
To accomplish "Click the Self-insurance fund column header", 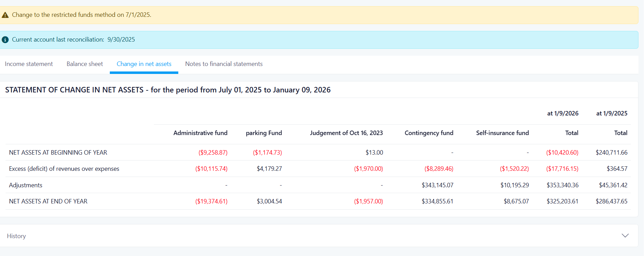I will point(503,133).
